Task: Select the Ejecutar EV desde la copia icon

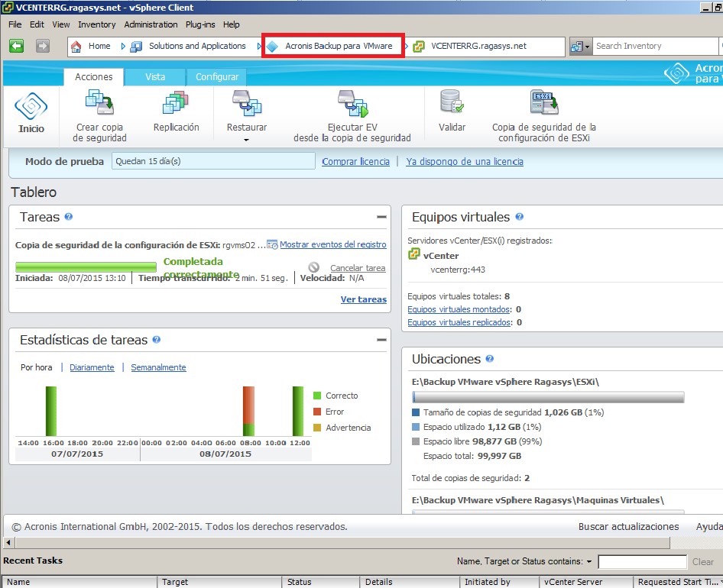Action: pos(352,104)
